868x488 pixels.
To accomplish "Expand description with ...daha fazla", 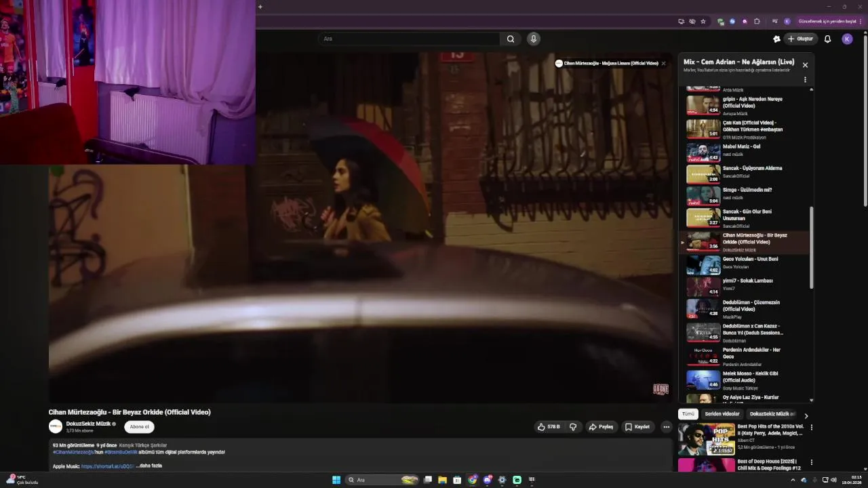I will (149, 466).
